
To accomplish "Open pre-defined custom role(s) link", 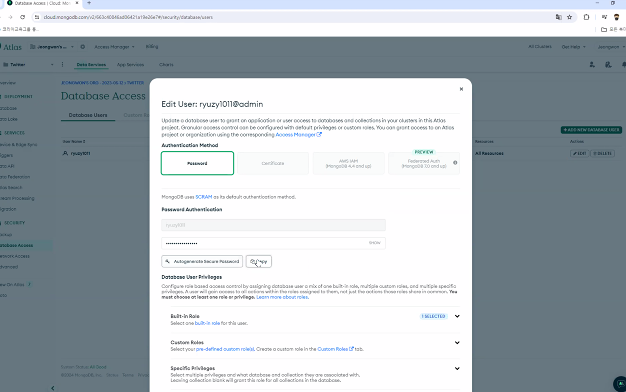I will (x=225, y=349).
